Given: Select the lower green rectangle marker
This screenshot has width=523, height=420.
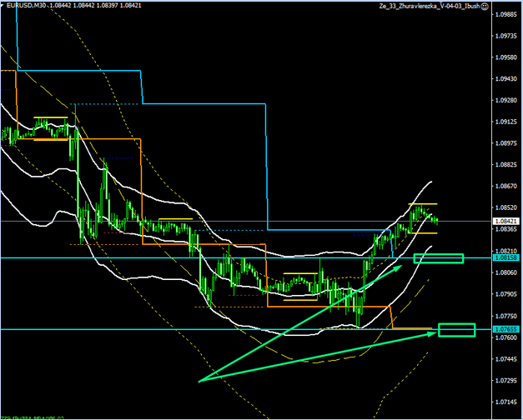Looking at the screenshot, I should pos(455,330).
